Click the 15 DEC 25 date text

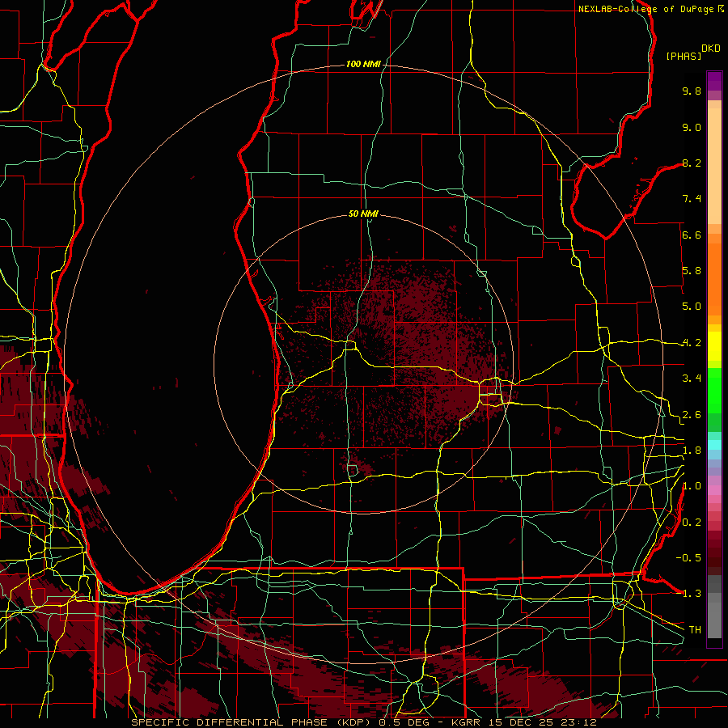tap(523, 722)
